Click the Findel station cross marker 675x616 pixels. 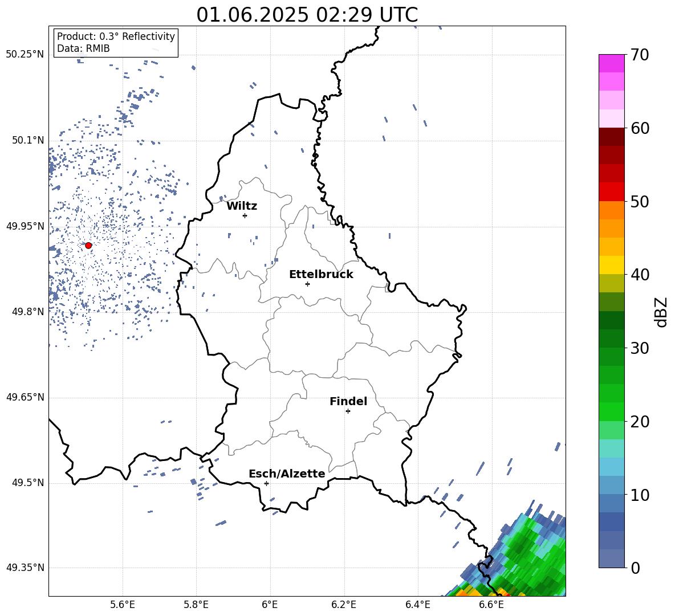point(348,411)
